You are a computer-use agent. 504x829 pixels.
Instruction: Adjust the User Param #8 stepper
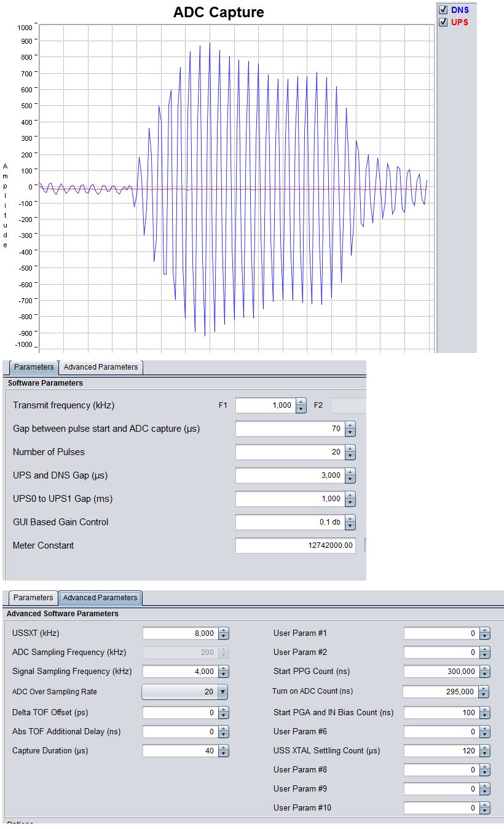485,770
